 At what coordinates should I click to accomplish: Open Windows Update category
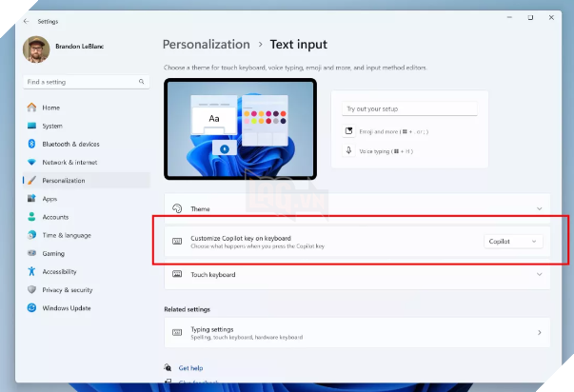click(x=87, y=308)
